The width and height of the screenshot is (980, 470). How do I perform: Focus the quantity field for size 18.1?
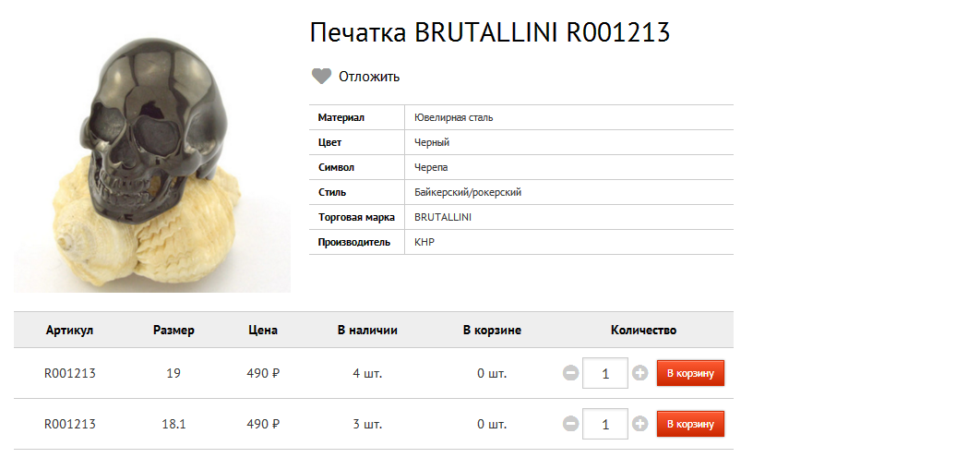pos(605,425)
